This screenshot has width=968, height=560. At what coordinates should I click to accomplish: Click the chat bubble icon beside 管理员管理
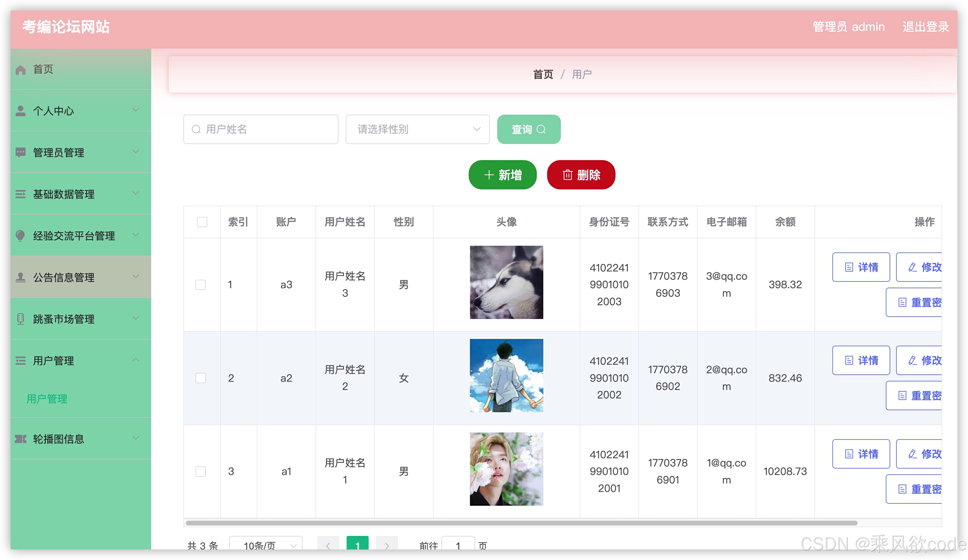tap(20, 152)
